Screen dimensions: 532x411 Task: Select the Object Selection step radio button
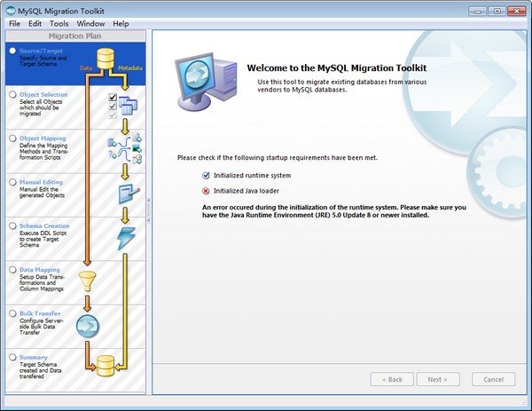[12, 94]
